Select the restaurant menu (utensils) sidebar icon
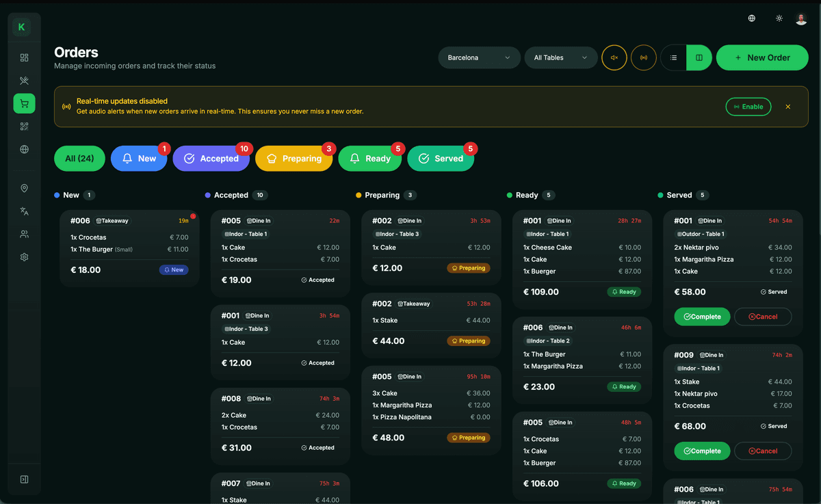Screen dimensions: 821x504 point(24,80)
